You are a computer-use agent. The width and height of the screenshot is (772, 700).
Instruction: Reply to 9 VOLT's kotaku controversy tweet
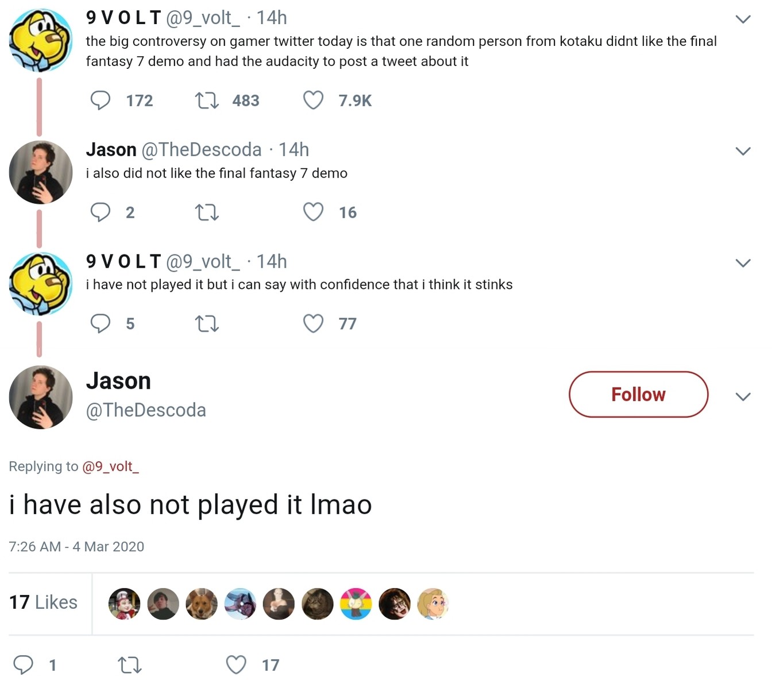coord(101,100)
